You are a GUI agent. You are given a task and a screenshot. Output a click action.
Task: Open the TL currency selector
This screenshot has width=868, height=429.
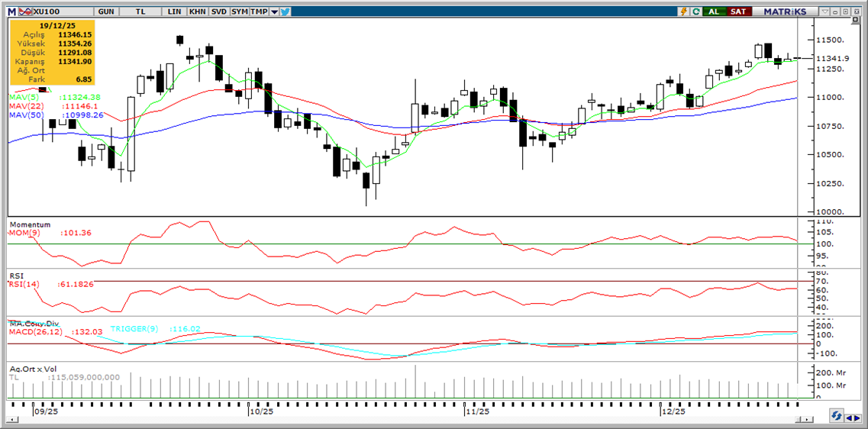[x=140, y=11]
